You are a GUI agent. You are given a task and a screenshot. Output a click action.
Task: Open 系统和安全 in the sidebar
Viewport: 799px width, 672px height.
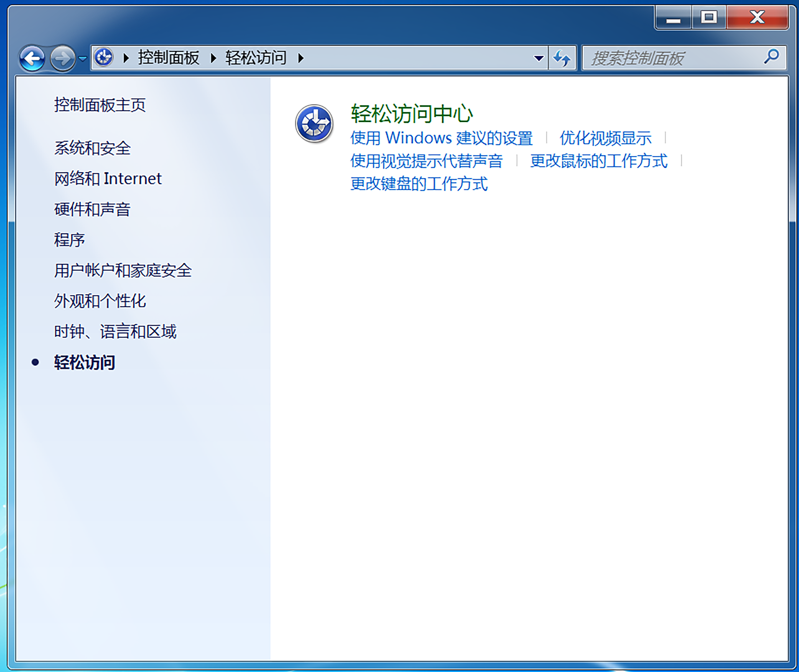coord(92,148)
